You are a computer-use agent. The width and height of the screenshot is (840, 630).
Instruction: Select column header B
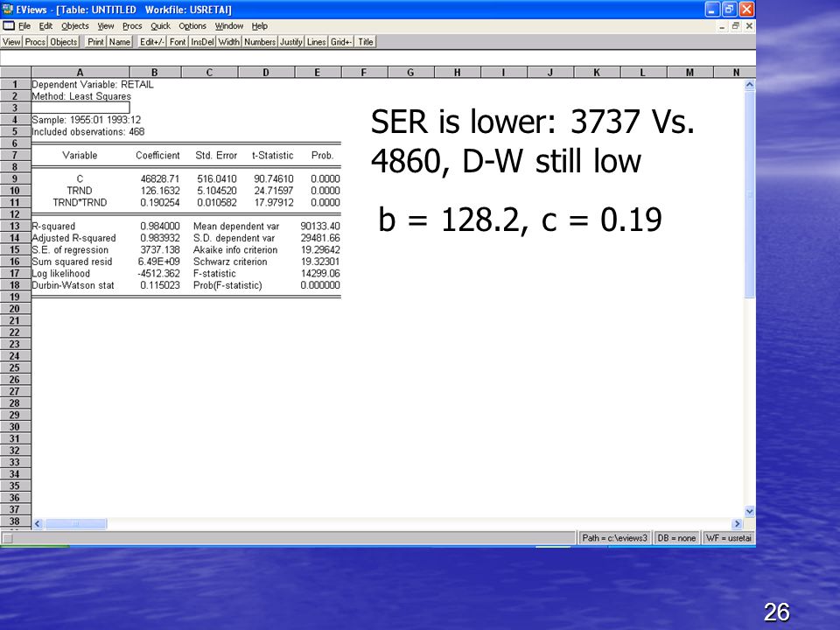point(155,73)
